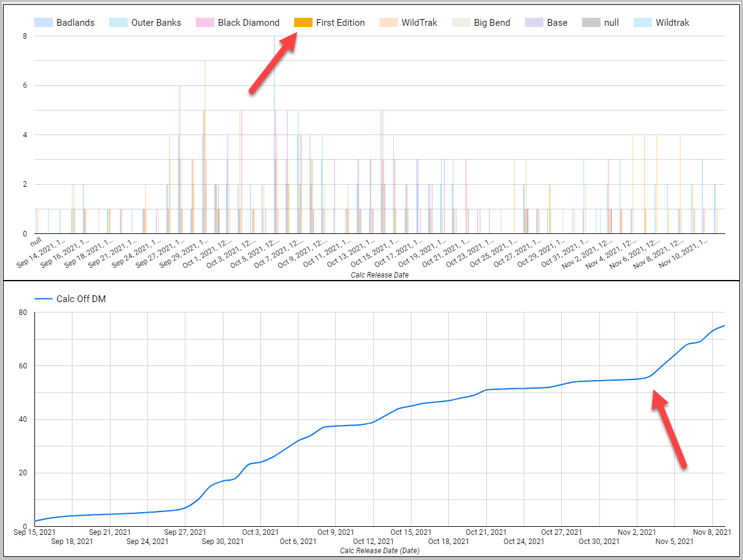Screen dimensions: 743x560
Task: Click the 8 value on the bar chart y-axis
Action: pos(25,36)
